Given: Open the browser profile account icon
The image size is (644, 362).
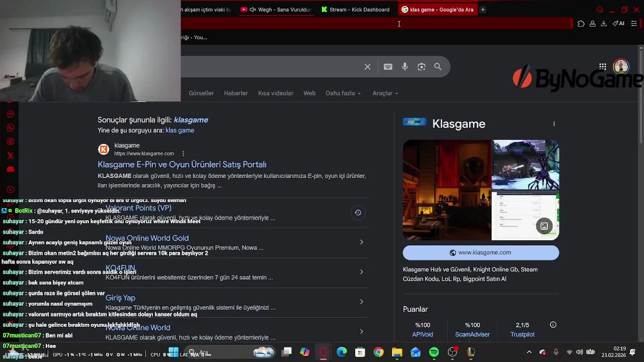Looking at the screenshot, I should coord(593,24).
